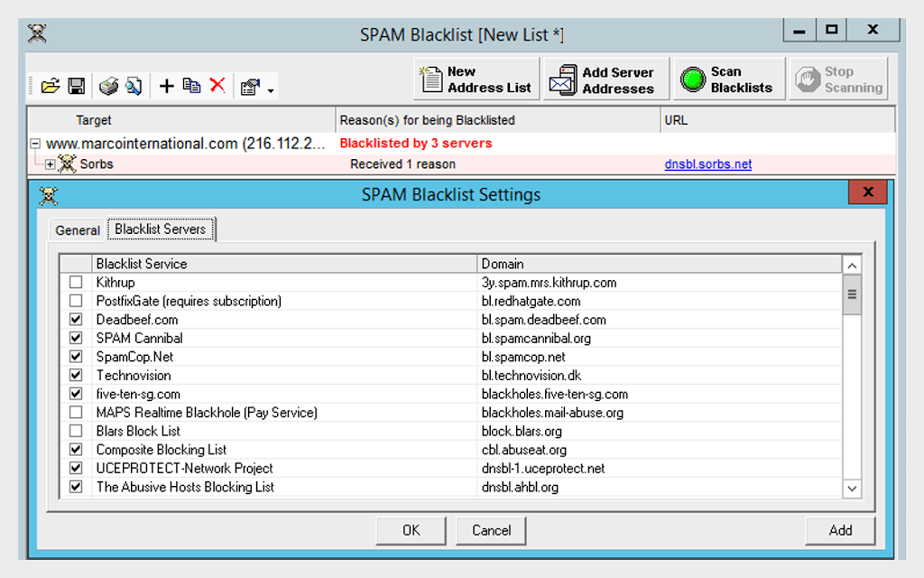
Task: Uncheck the Deadbeef.com checkbox
Action: pyautogui.click(x=76, y=319)
